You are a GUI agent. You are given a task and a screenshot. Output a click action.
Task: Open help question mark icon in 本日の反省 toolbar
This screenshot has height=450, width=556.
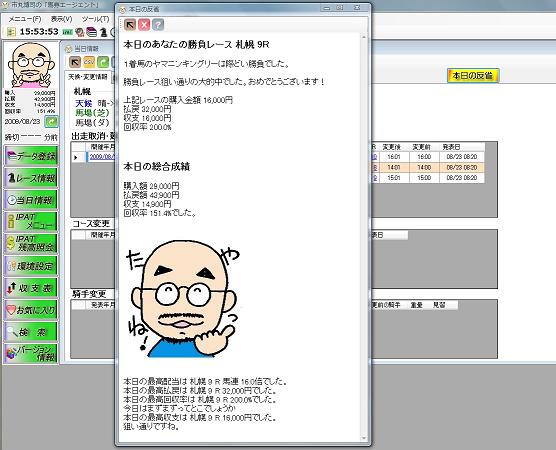(158, 25)
